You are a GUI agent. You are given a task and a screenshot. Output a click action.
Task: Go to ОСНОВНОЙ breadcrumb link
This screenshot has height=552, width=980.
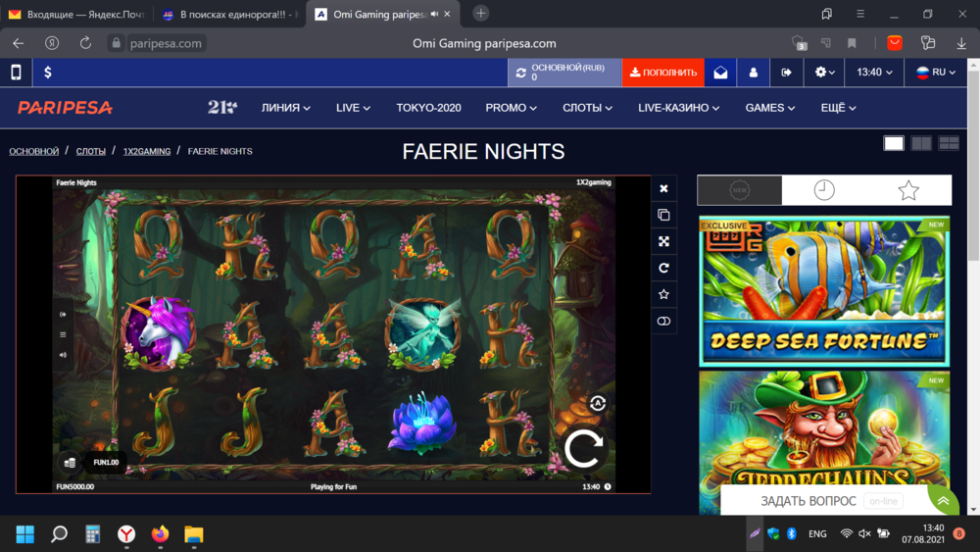(33, 151)
